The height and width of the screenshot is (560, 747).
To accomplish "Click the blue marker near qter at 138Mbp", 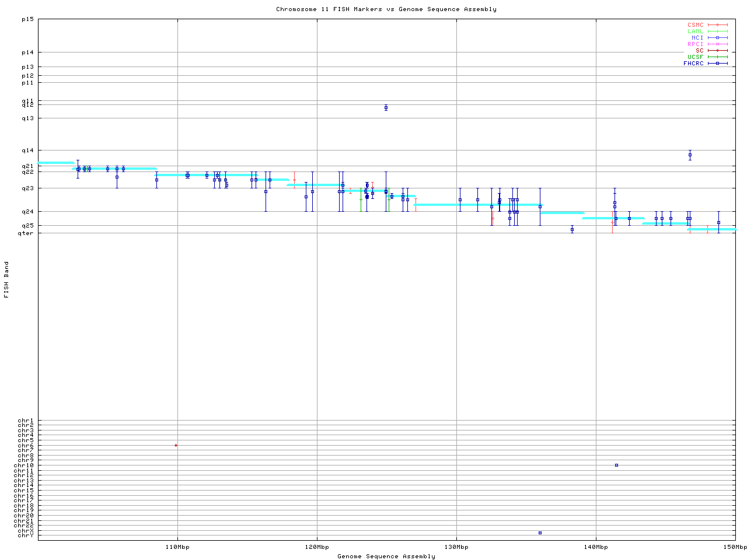I will click(x=572, y=229).
